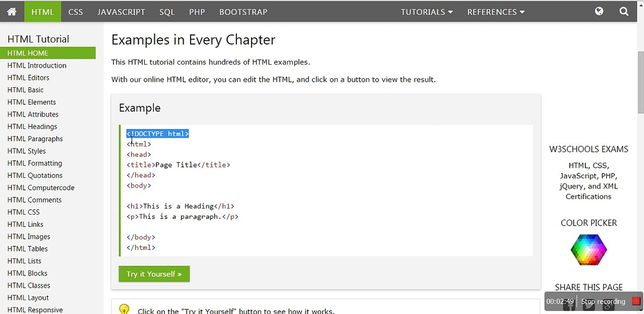
Task: Go to HTML Editors chapter
Action: pos(28,78)
